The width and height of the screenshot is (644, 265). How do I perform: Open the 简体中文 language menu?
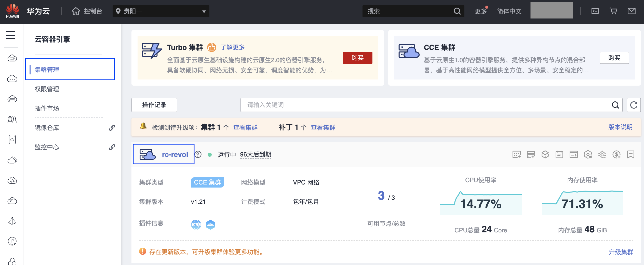509,11
